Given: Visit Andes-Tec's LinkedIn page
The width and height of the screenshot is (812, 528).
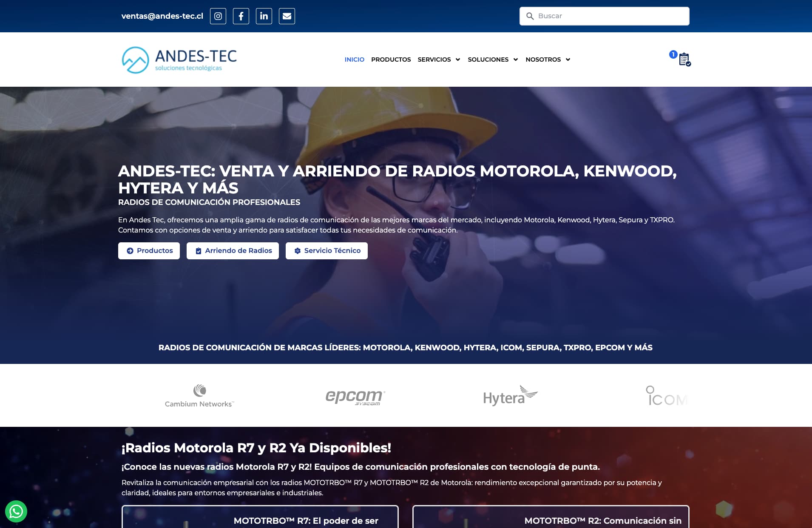Looking at the screenshot, I should click(x=264, y=16).
